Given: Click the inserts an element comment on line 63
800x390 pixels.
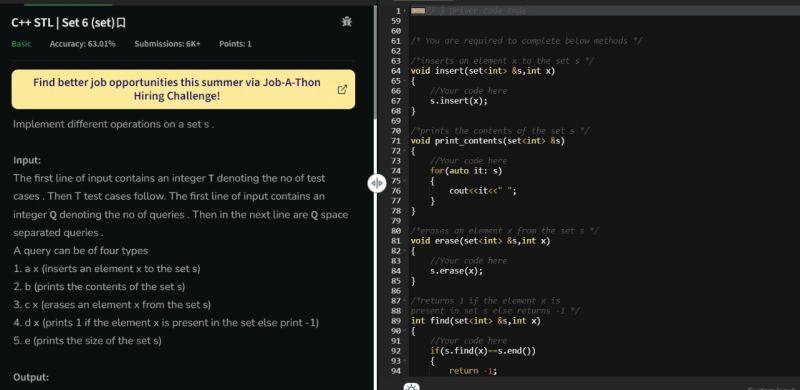Looking at the screenshot, I should [x=502, y=61].
